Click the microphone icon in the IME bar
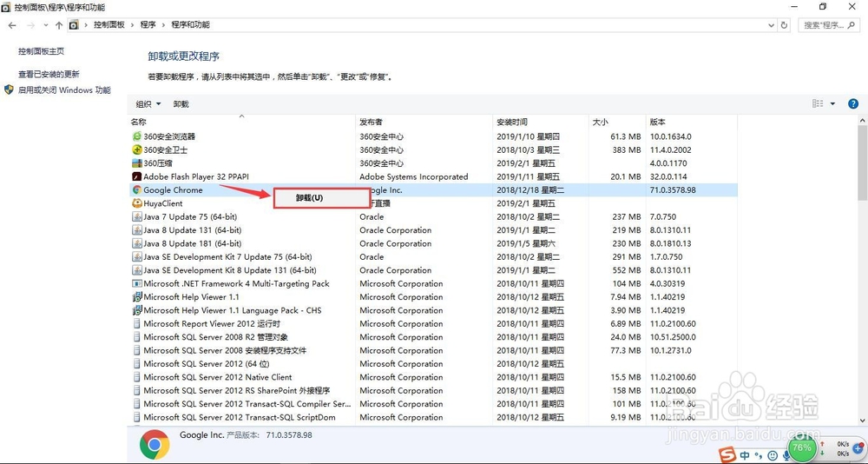This screenshot has height=464, width=868. tap(786, 455)
